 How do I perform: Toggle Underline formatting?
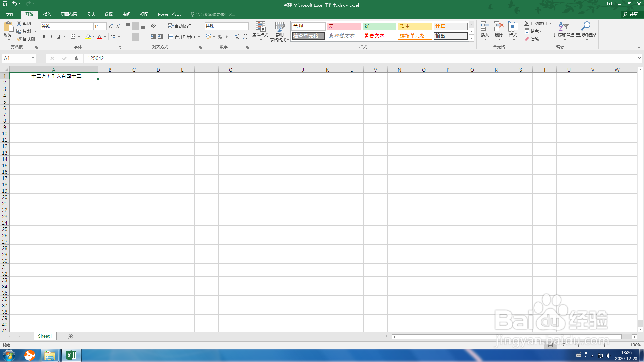59,37
